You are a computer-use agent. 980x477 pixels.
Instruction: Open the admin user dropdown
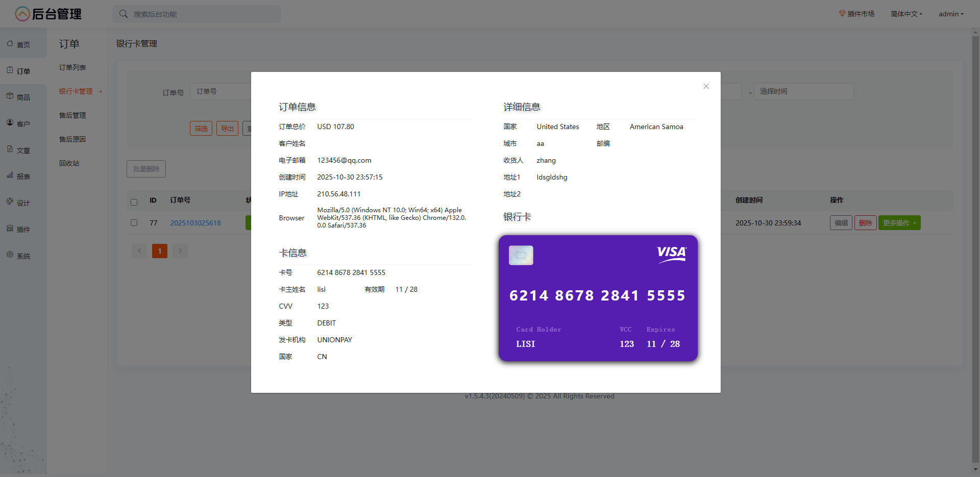950,14
